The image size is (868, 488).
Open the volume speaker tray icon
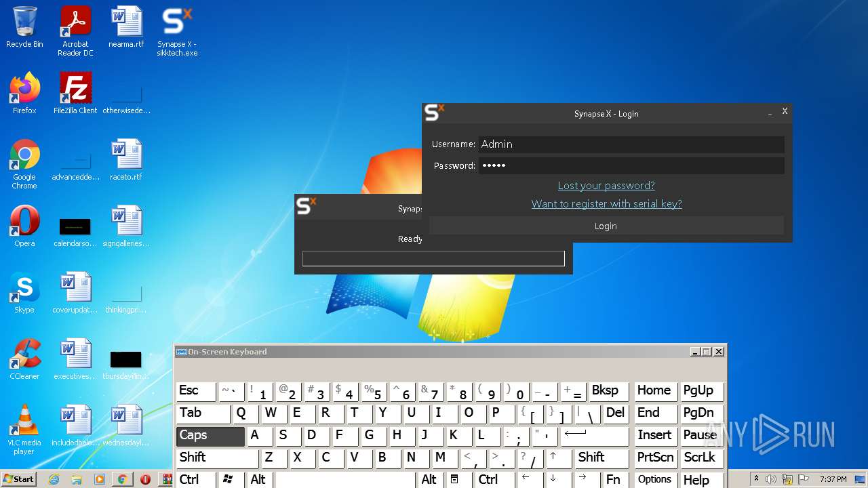770,479
